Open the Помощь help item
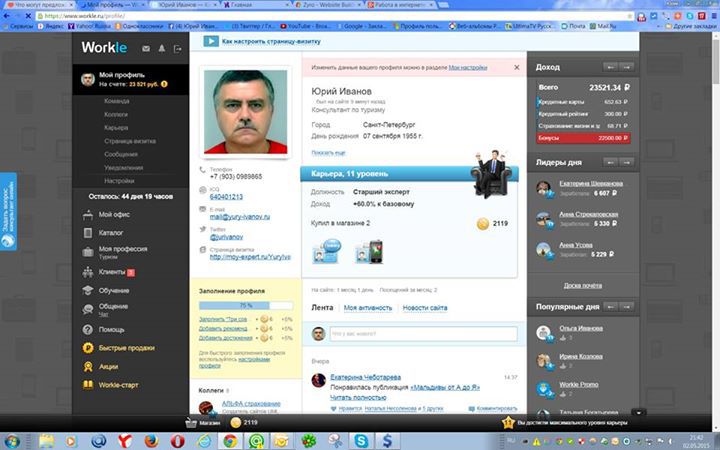This screenshot has width=720, height=450. [x=111, y=329]
